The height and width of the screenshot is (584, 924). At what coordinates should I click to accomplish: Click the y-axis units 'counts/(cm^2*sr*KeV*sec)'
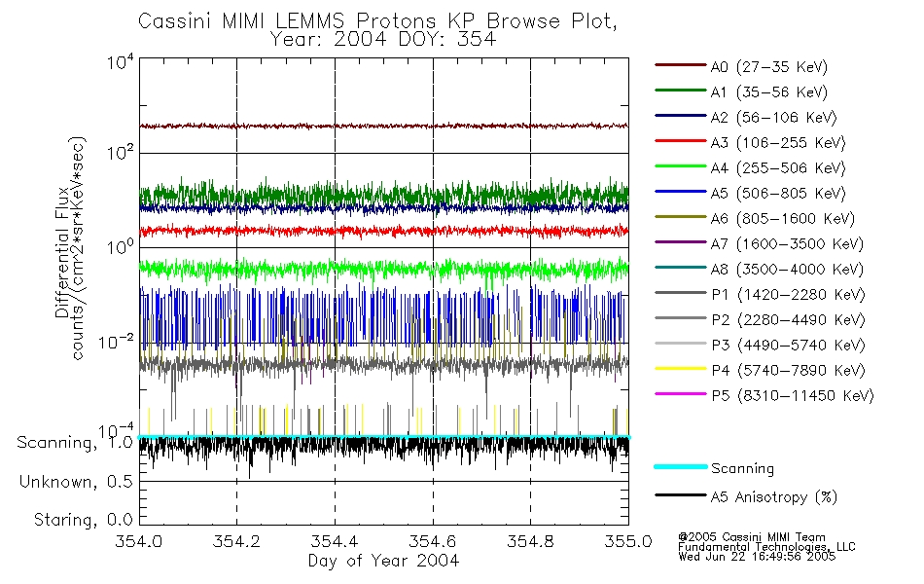79,248
